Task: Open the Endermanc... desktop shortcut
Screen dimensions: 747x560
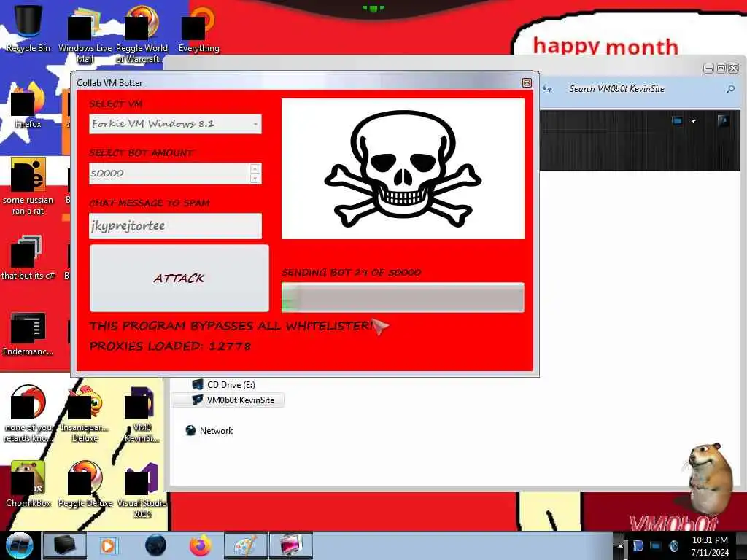Action: (28, 333)
